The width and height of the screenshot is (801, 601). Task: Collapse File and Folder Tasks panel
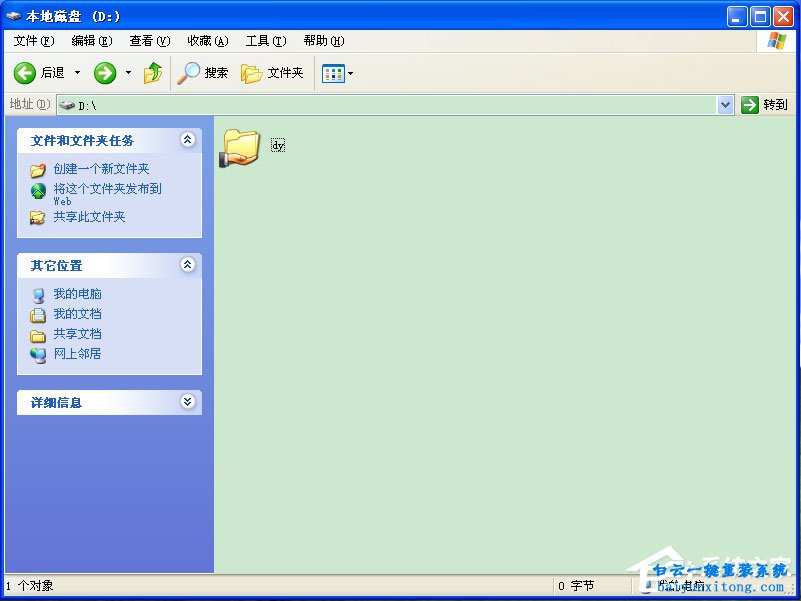point(187,140)
